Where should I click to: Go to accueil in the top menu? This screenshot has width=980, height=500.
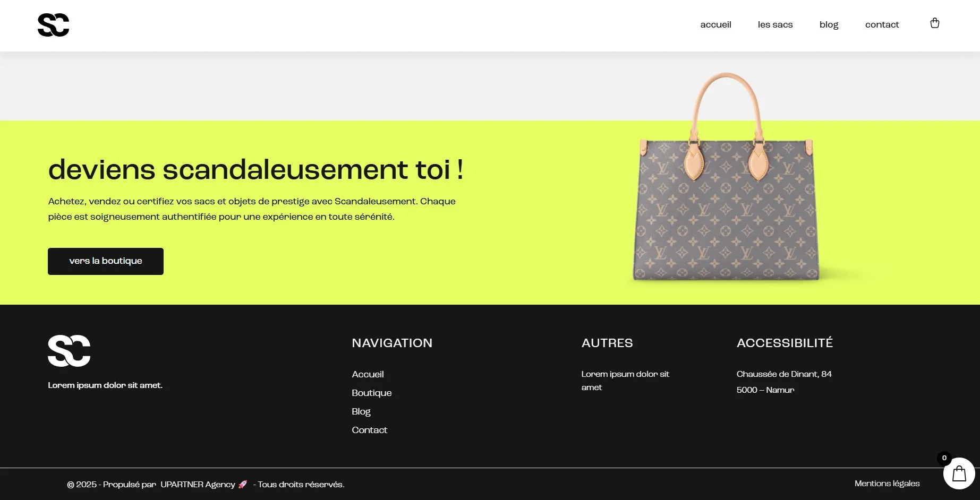point(715,24)
